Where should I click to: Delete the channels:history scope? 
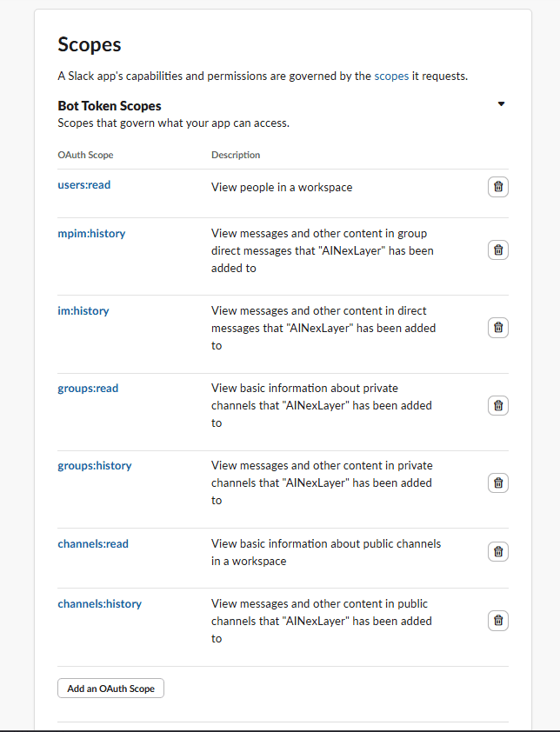click(x=497, y=621)
